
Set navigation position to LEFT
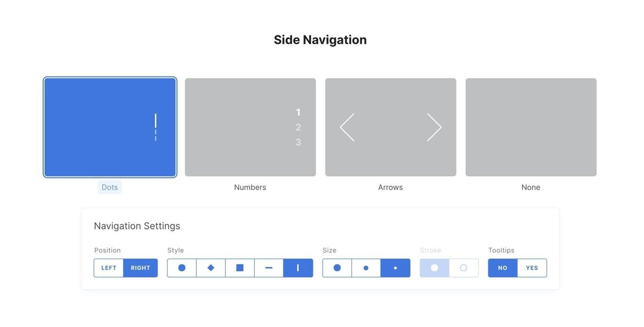click(x=109, y=268)
